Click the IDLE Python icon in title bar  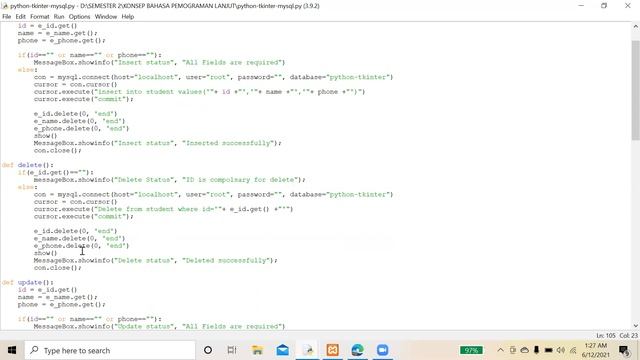(x=5, y=6)
